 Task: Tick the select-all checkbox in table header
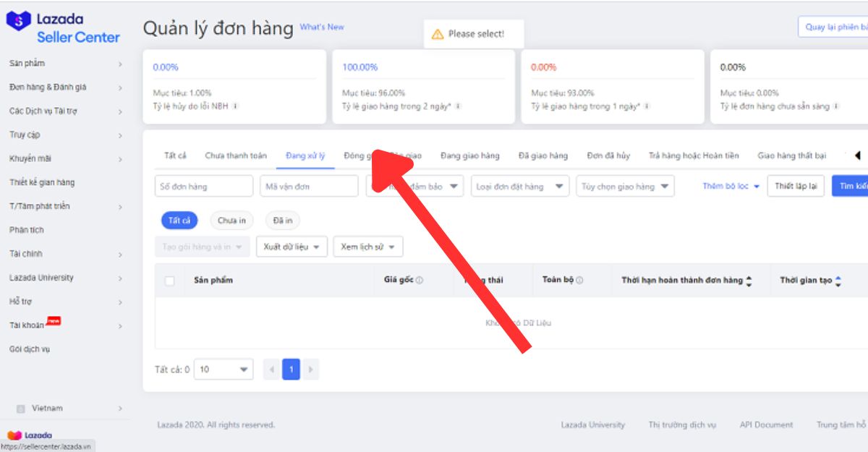pyautogui.click(x=170, y=281)
